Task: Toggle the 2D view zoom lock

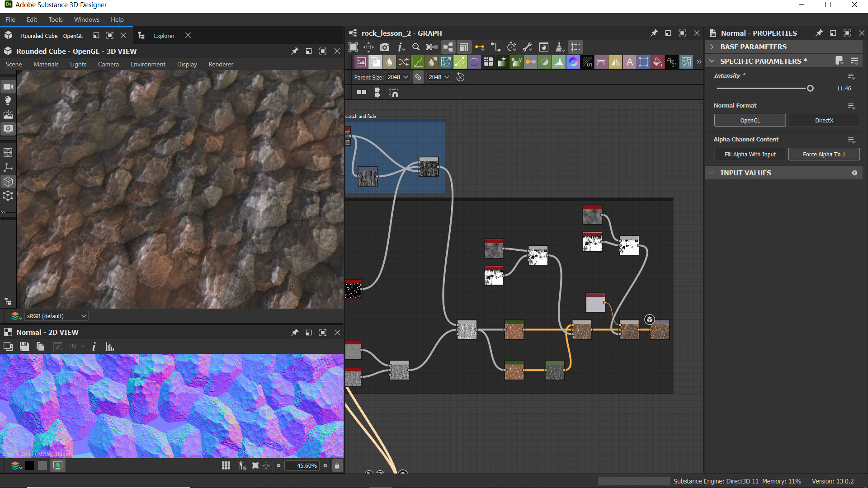Action: [x=337, y=465]
